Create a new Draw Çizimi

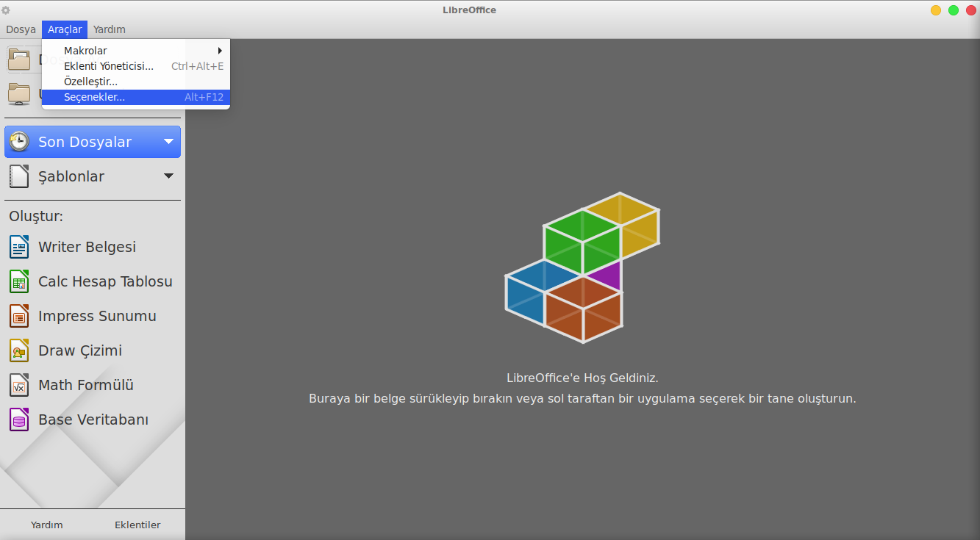point(93,350)
